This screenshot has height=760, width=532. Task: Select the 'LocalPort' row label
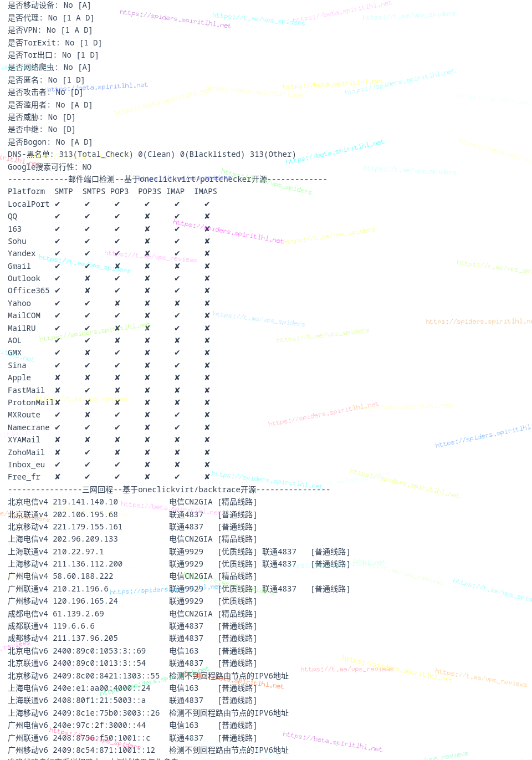tap(29, 204)
